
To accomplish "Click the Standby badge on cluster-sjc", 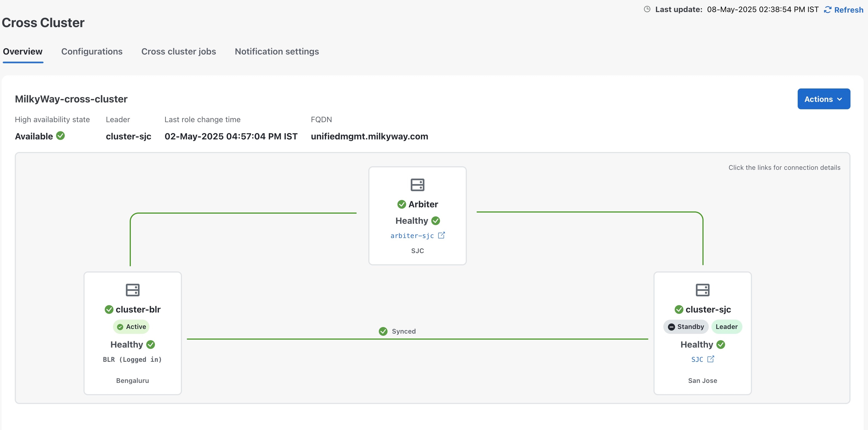I will pyautogui.click(x=686, y=326).
